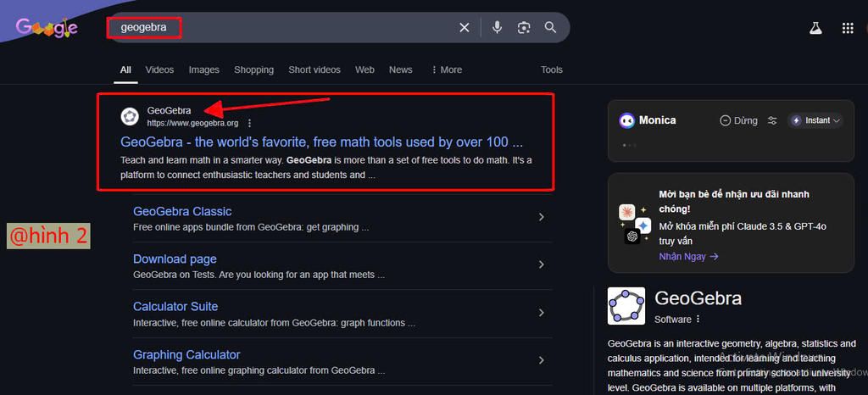This screenshot has width=868, height=395.
Task: Click 'Mời bạn bè' promo heading text
Action: [x=734, y=202]
